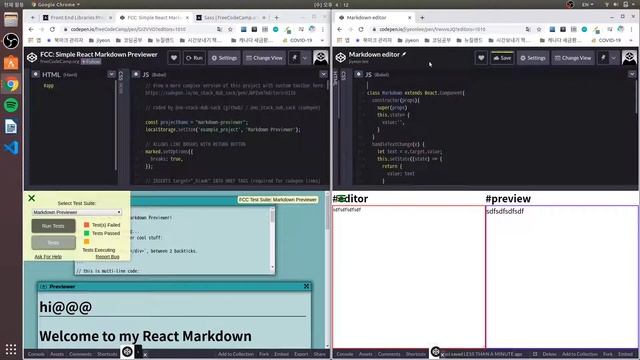
Task: Reload the page in the right Chrome window
Action: click(361, 29)
